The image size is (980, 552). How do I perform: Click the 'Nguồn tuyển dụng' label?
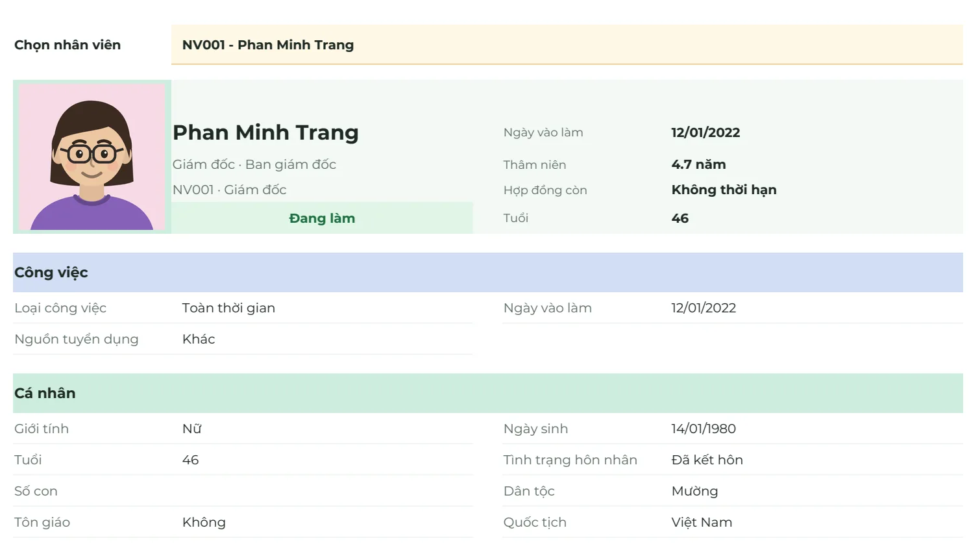pyautogui.click(x=77, y=339)
